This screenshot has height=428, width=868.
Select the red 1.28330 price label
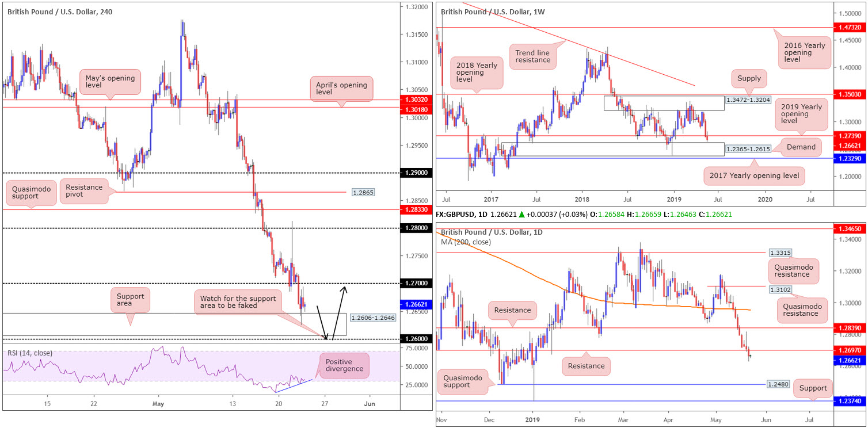[417, 210]
